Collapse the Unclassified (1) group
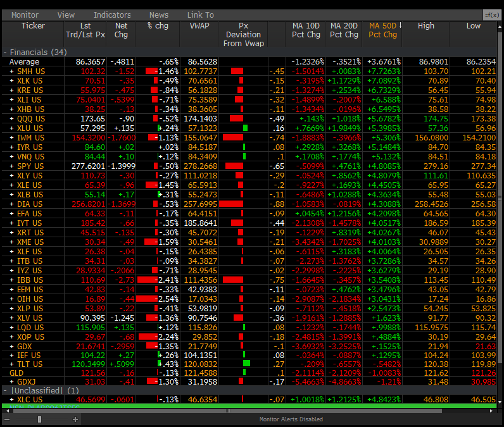Screen dimensions: 504x427 tap(5, 391)
